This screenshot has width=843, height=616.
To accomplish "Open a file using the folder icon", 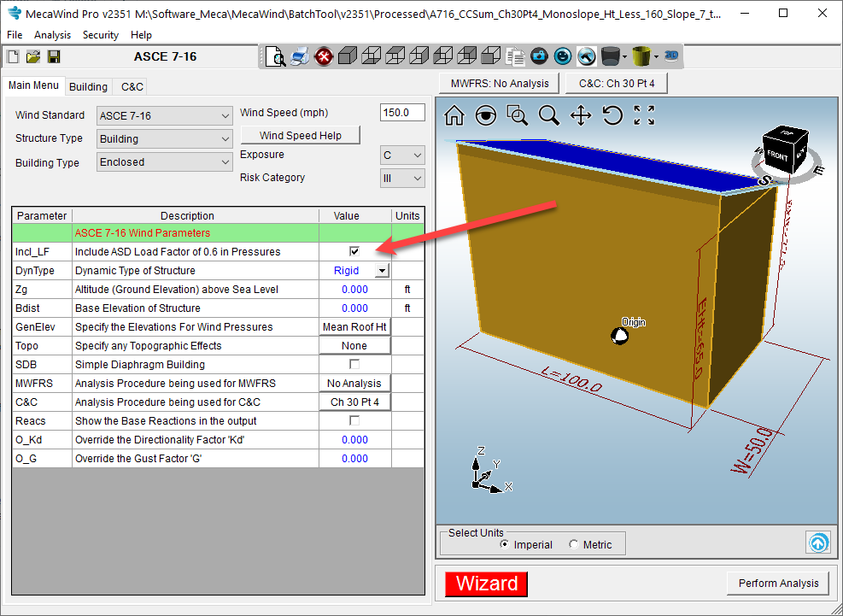I will (x=33, y=56).
